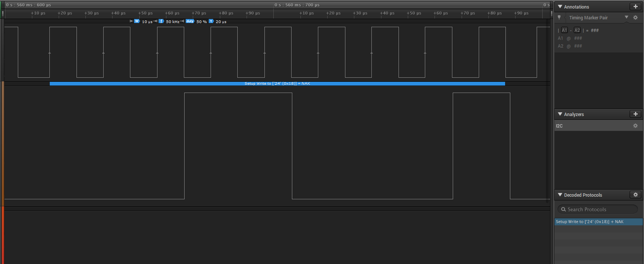This screenshot has width=644, height=264.
Task: Click the '0 s : 560 ms : 700 µs' time label
Action: (x=297, y=5)
